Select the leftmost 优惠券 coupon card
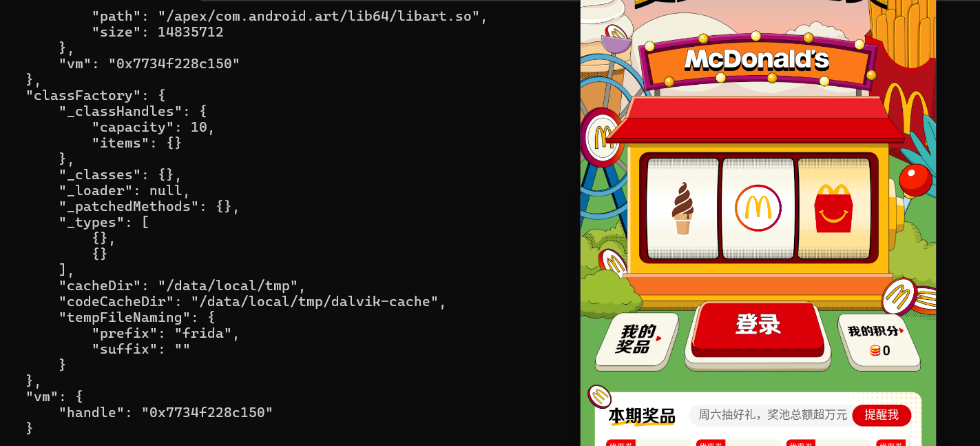 click(647, 443)
